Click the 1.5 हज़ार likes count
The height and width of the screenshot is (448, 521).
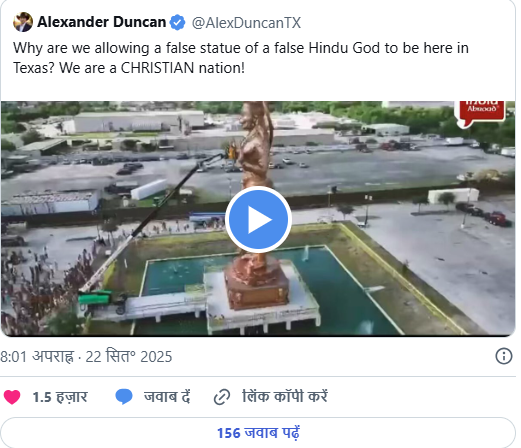[x=60, y=397]
